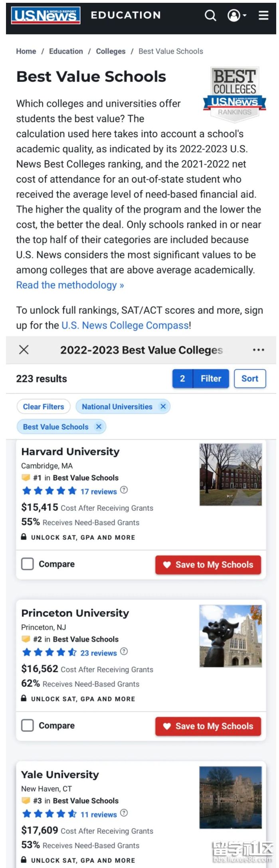Go to the Education breadcrumb

[66, 51]
